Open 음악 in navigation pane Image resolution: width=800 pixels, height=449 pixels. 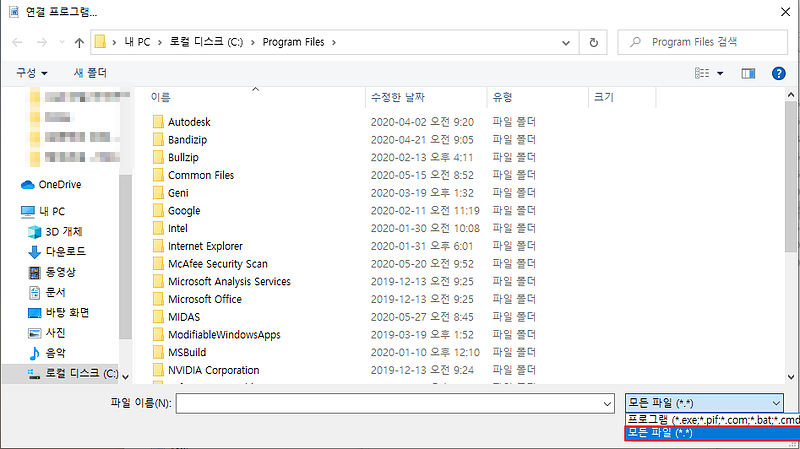47,353
